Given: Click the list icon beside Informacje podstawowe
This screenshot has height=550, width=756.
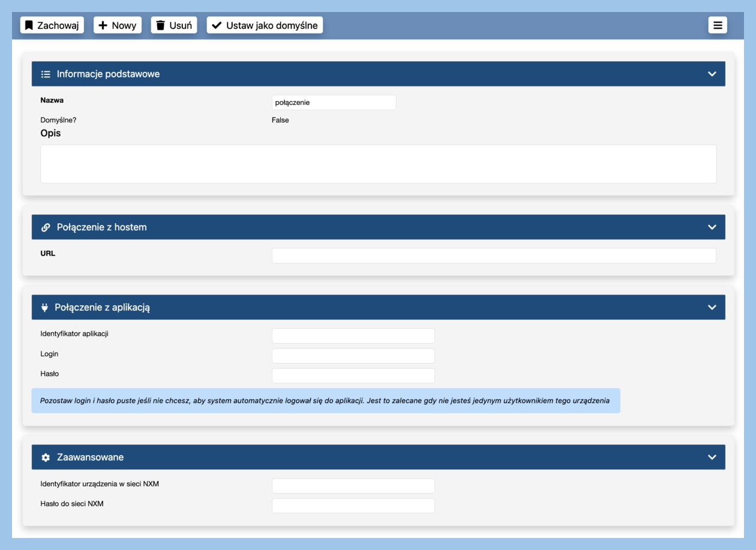Looking at the screenshot, I should (x=46, y=74).
